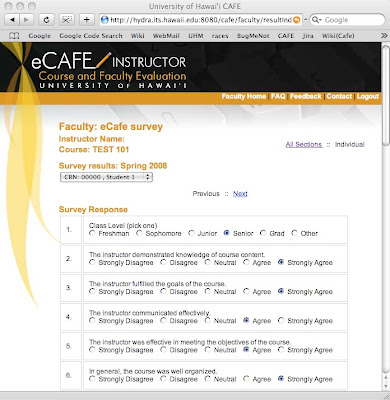
Task: Choose Strongly Agree for question 2
Action: click(x=281, y=262)
